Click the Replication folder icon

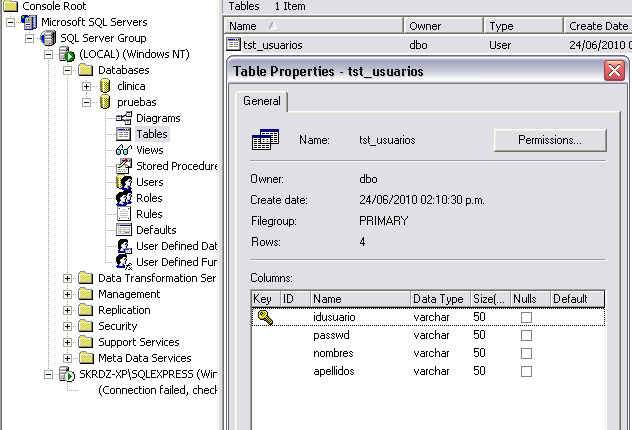[x=85, y=310]
